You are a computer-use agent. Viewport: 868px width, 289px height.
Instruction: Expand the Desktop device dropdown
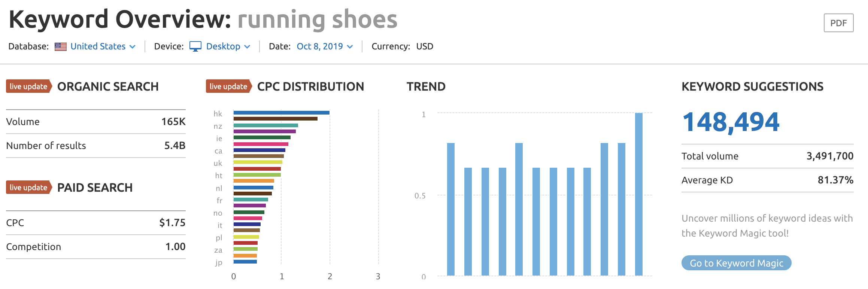228,46
